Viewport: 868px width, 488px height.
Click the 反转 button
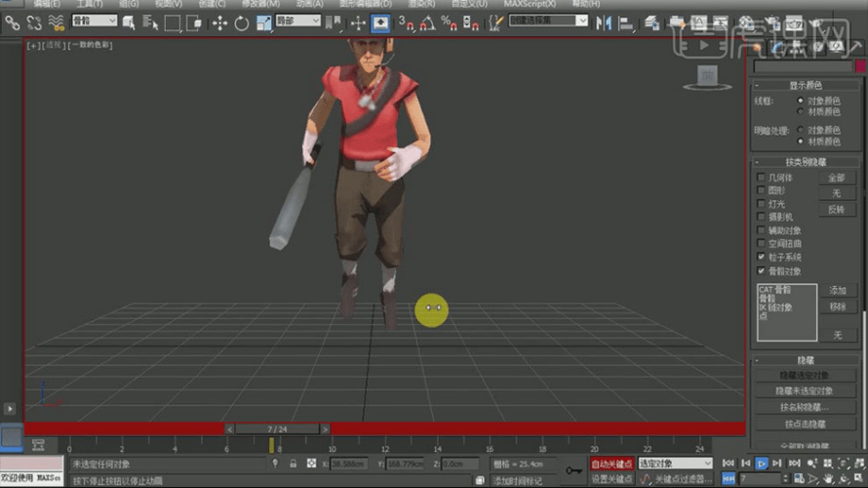click(837, 210)
